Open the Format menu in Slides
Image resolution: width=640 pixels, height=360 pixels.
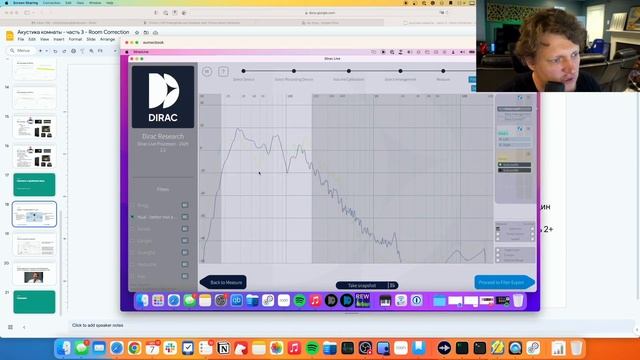coord(75,40)
